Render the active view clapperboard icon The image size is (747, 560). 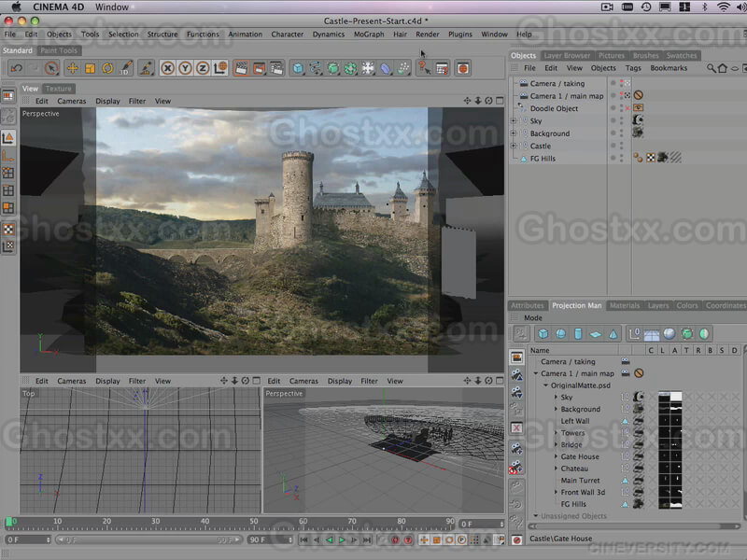pos(241,68)
